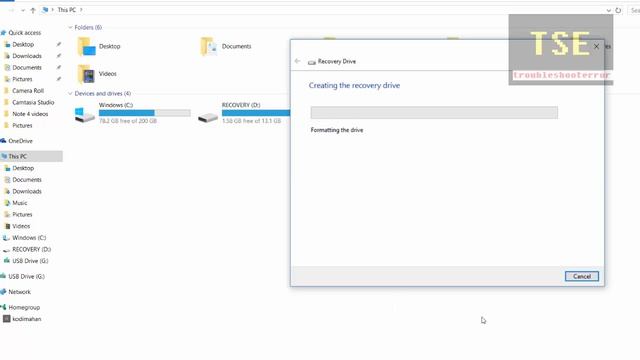This screenshot has height=360, width=640.
Task: Click pin icon beside Downloads in Quick access
Action: [59, 56]
